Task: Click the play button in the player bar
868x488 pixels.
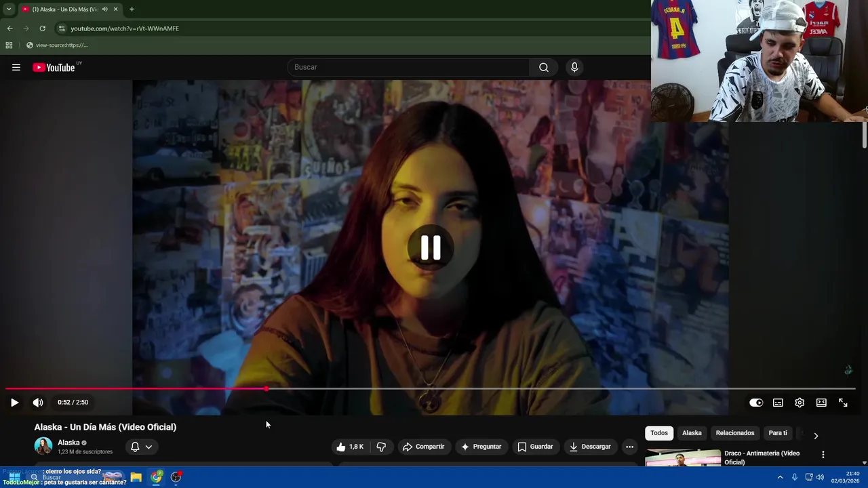Action: point(14,403)
